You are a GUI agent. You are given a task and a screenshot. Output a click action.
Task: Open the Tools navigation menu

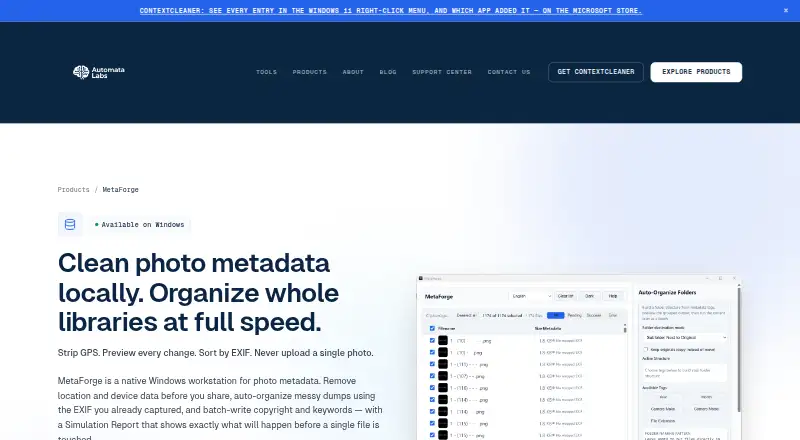tap(266, 72)
